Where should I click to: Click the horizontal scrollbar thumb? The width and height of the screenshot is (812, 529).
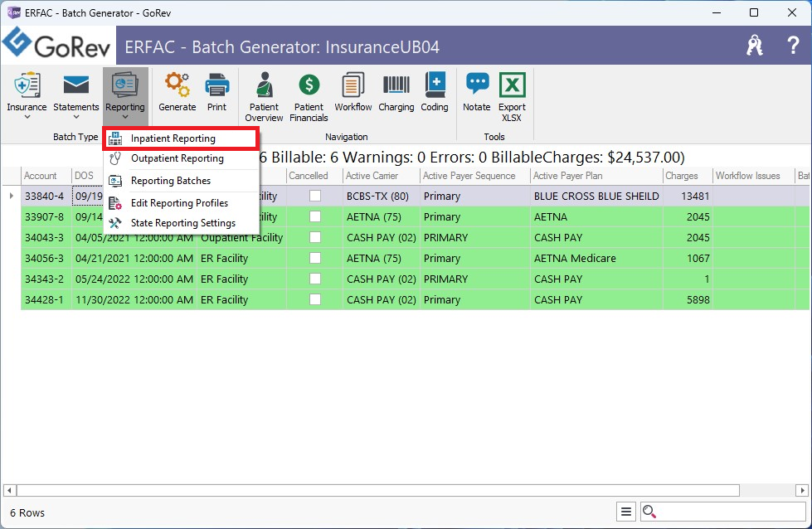pos(378,490)
